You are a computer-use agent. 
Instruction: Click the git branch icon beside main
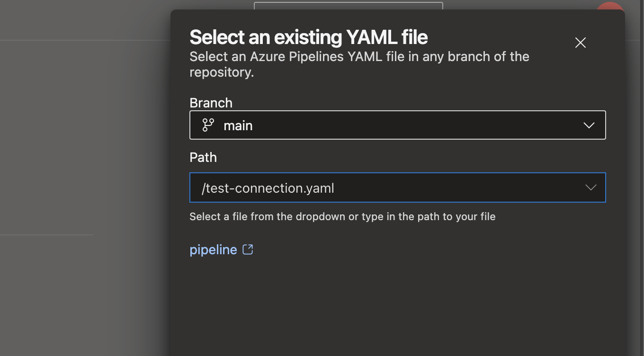[x=208, y=125]
